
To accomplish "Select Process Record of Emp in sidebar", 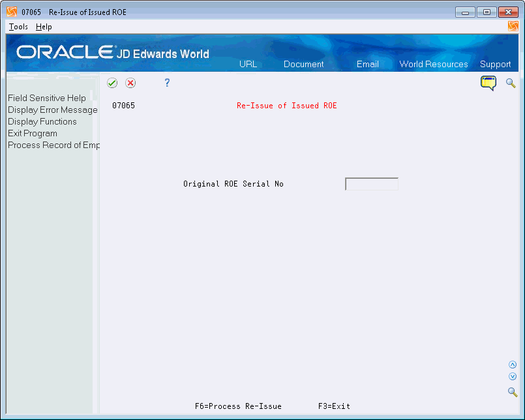I will [x=53, y=145].
